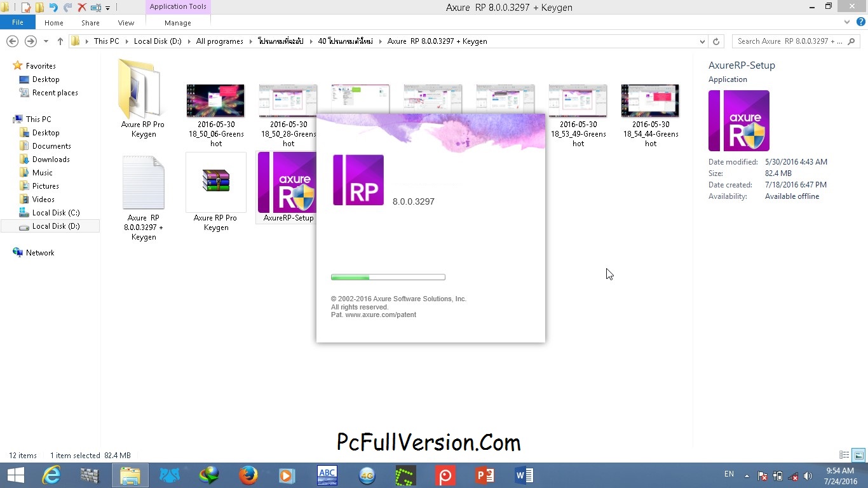868x488 pixels.
Task: Click 'All programes' breadcrumb in address bar
Action: click(219, 41)
